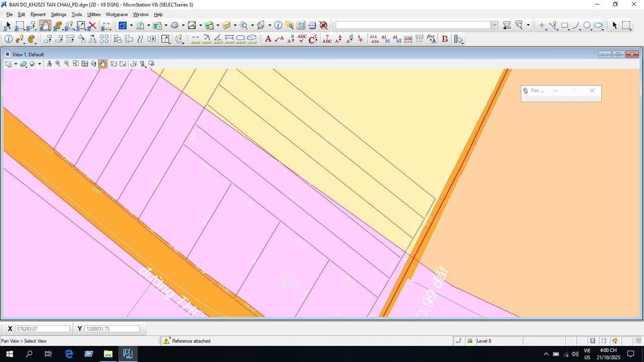Click the Fit View icon

click(x=85, y=64)
